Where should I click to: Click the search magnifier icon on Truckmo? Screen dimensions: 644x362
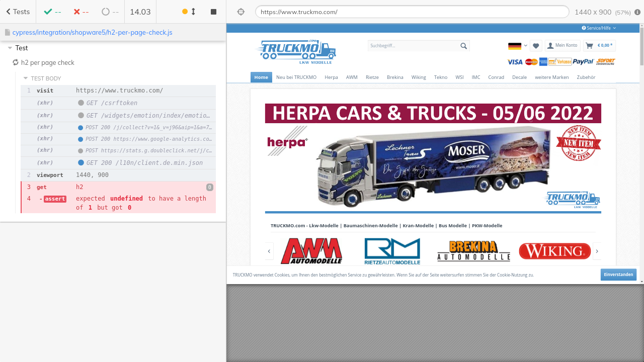(x=463, y=46)
